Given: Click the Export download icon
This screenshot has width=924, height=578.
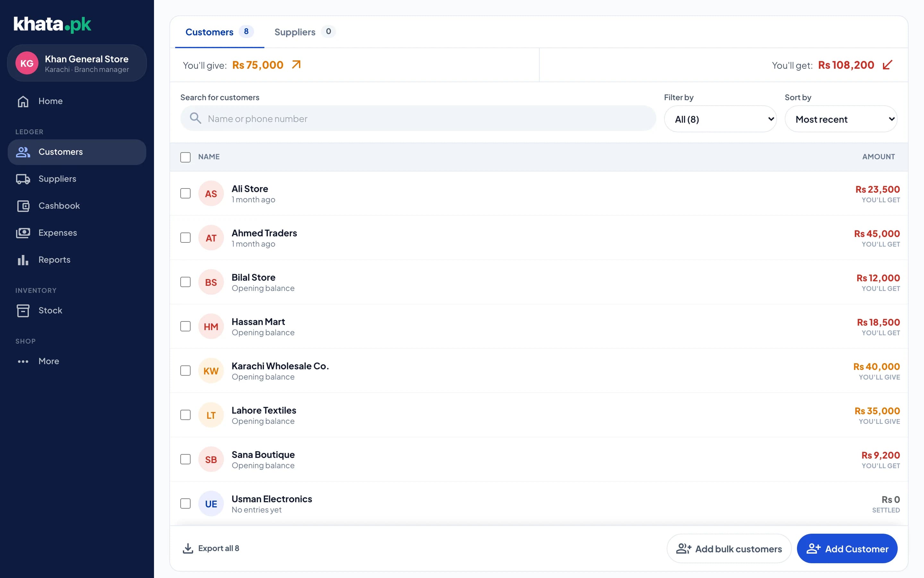Looking at the screenshot, I should pyautogui.click(x=188, y=548).
